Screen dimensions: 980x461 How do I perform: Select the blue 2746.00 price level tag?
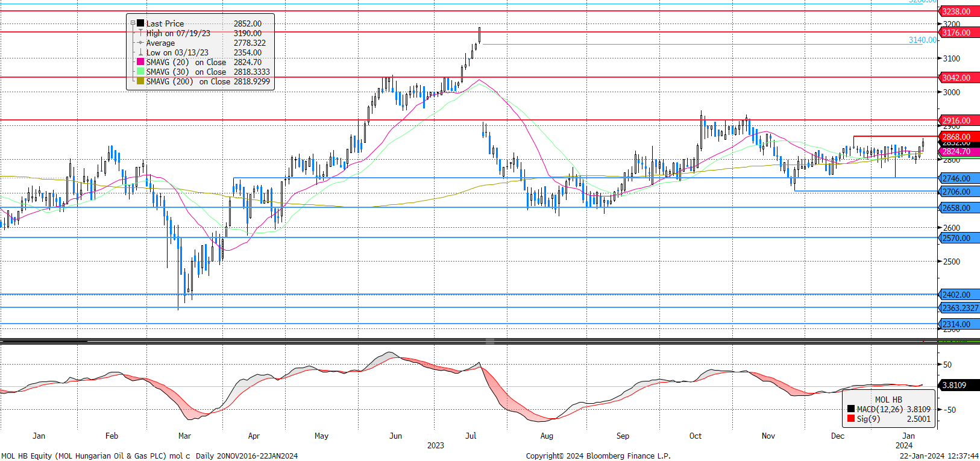pyautogui.click(x=960, y=178)
